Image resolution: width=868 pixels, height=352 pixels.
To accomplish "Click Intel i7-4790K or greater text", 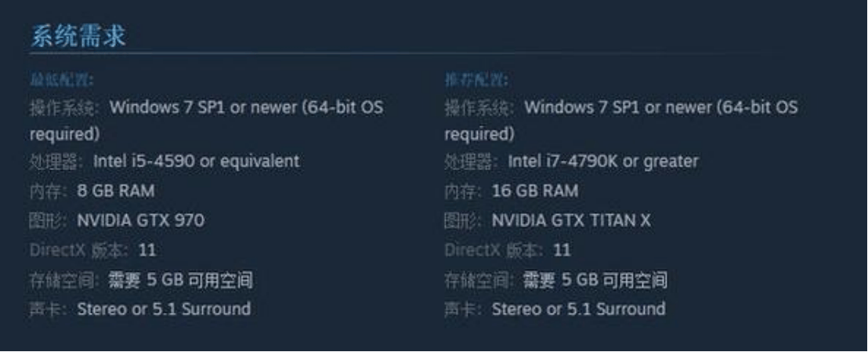I will point(603,161).
